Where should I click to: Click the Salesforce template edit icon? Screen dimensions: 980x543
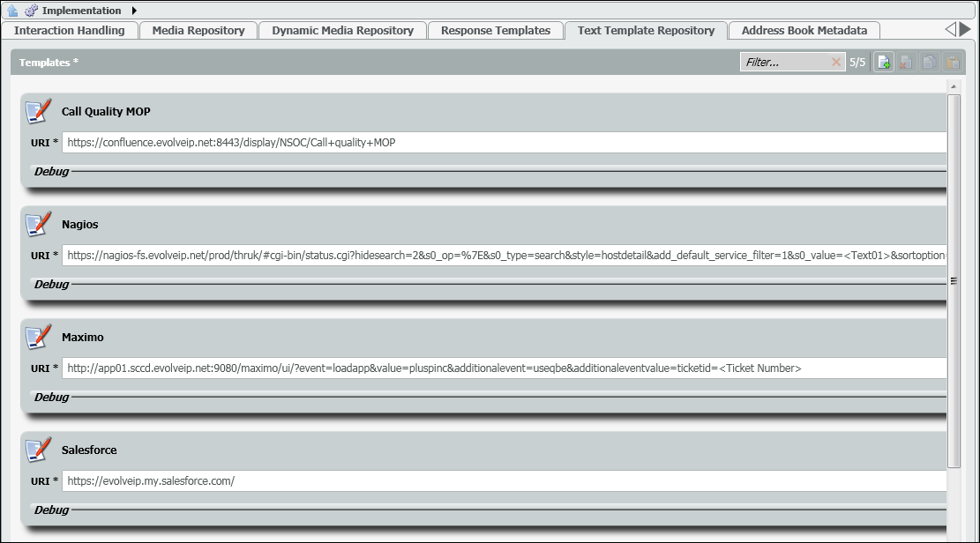[x=39, y=450]
